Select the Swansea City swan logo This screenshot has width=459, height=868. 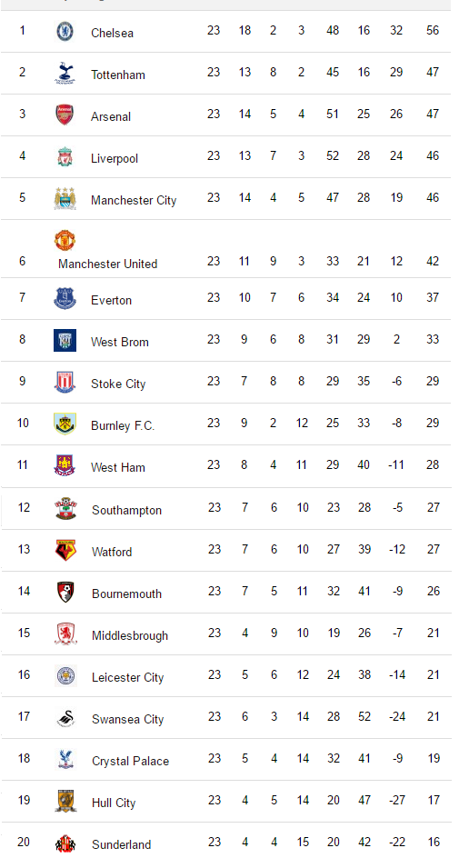click(65, 718)
